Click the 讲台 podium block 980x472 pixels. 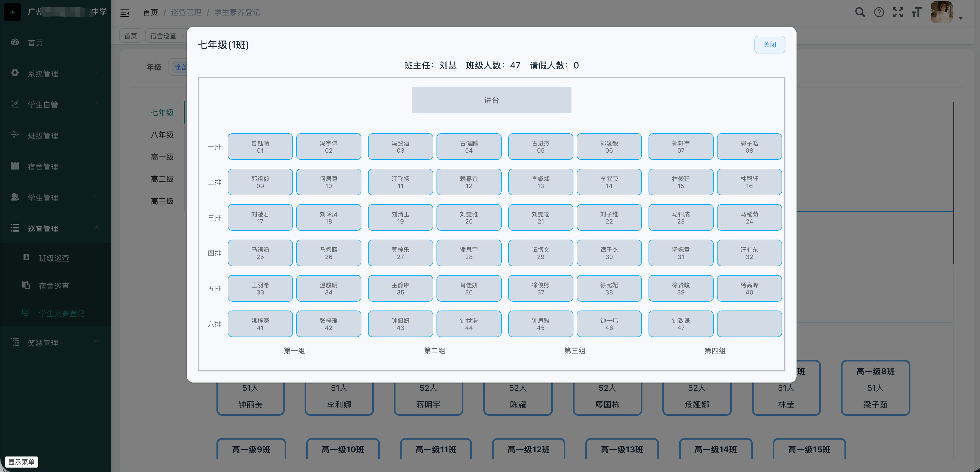tap(491, 100)
